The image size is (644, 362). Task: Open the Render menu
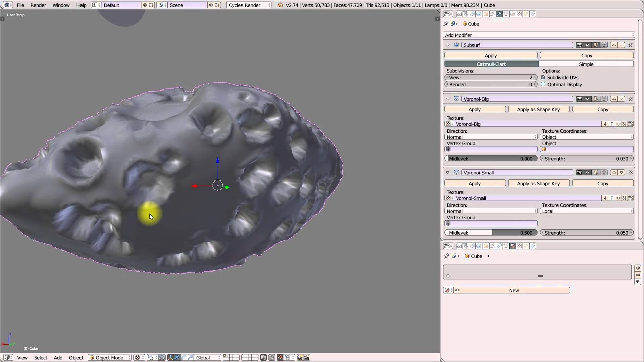[x=38, y=5]
